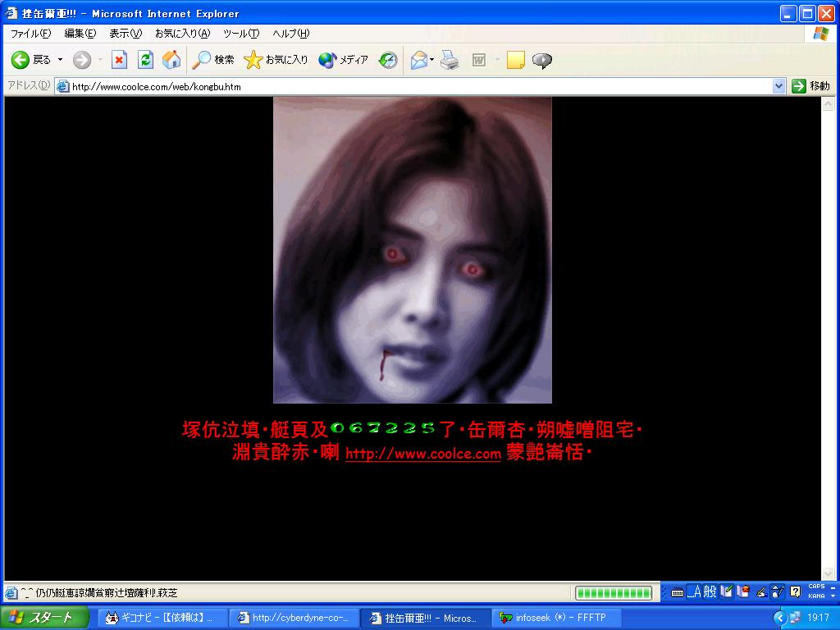Click the taskbar clock 19:17
Screen dimensions: 840x630
pos(818,618)
